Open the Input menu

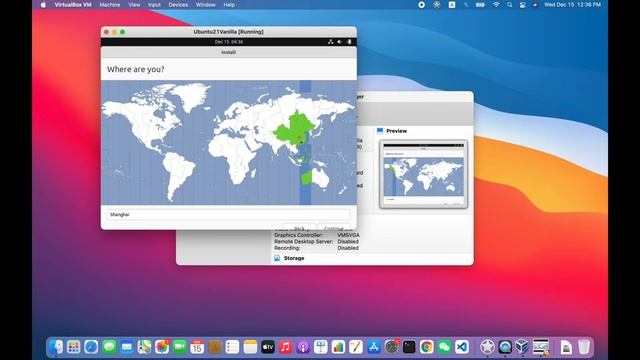(154, 5)
